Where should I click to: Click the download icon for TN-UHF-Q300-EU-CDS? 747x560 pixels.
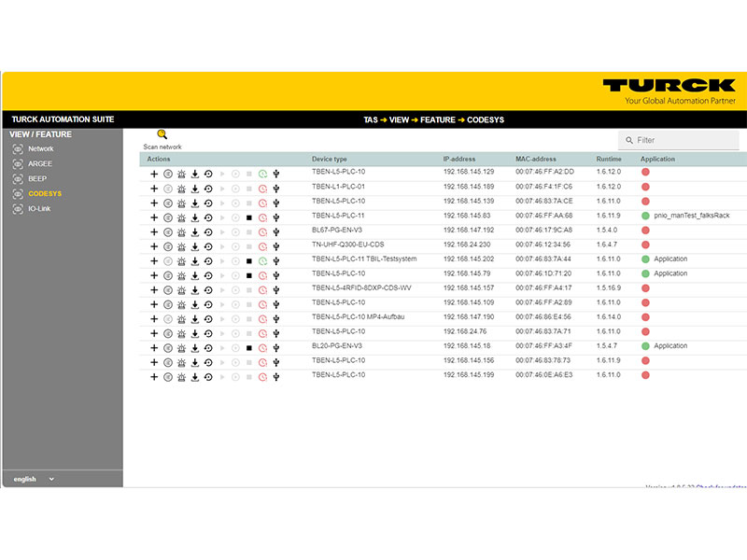pos(195,246)
